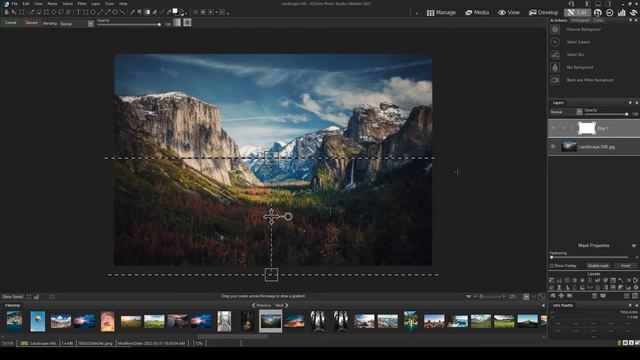Click the Select Sky AI action icon
Screen dimensions: 640x360
click(555, 55)
